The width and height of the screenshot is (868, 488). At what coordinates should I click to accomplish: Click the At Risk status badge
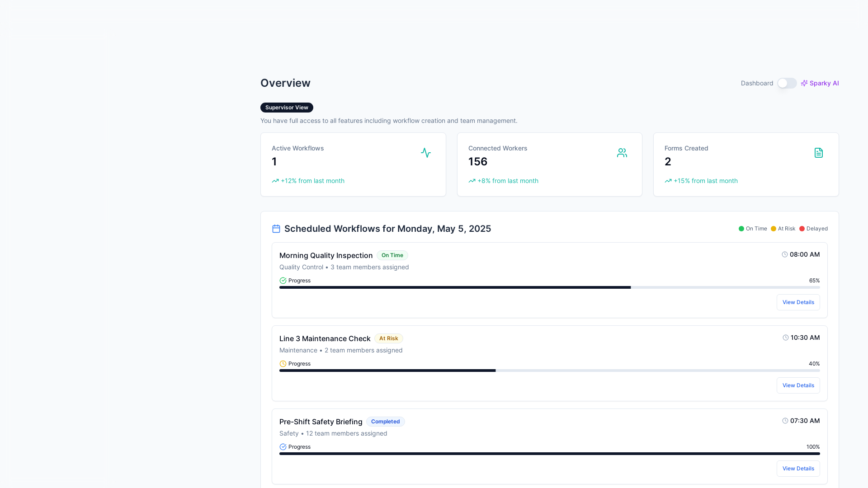pos(389,338)
